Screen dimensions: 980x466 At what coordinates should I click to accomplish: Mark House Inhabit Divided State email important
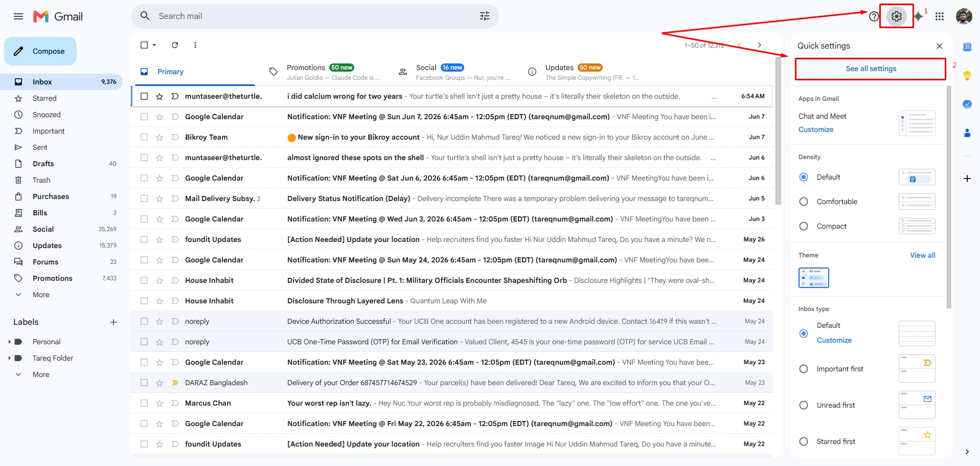coord(175,280)
